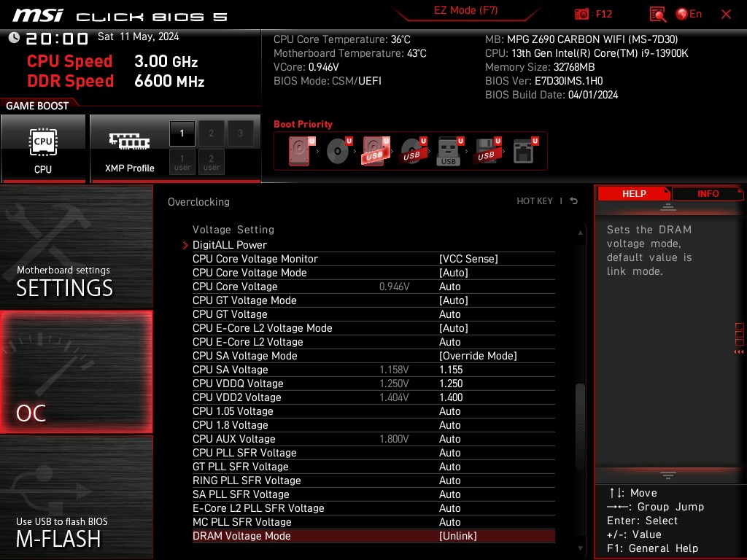Open the BIOS search magnifier icon
This screenshot has height=560, width=747.
(658, 15)
